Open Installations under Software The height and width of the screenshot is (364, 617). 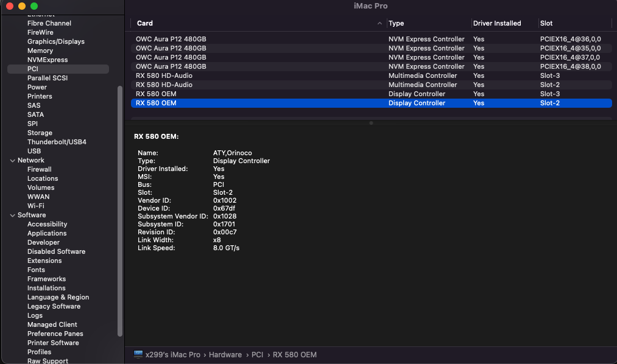(x=46, y=288)
